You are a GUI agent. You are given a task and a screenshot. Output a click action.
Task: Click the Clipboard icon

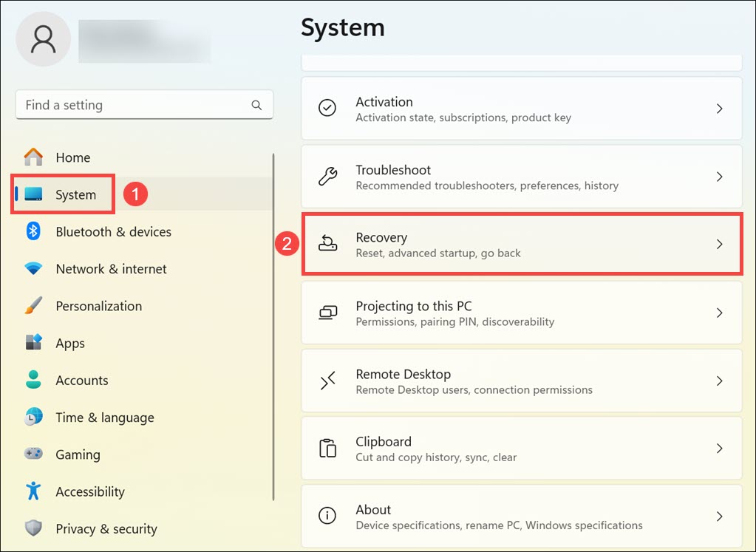click(327, 449)
